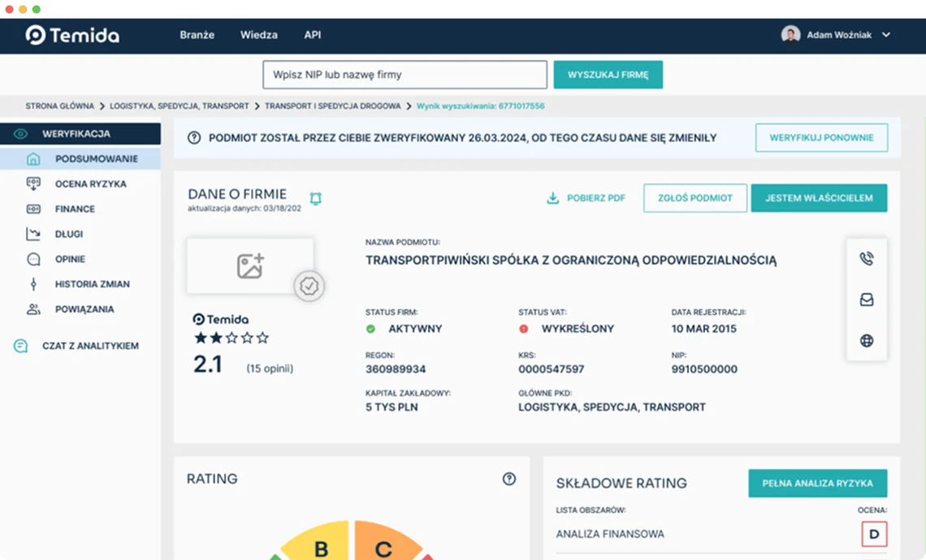Click the Analiza finansowa list row
This screenshot has height=560, width=926.
click(721, 534)
